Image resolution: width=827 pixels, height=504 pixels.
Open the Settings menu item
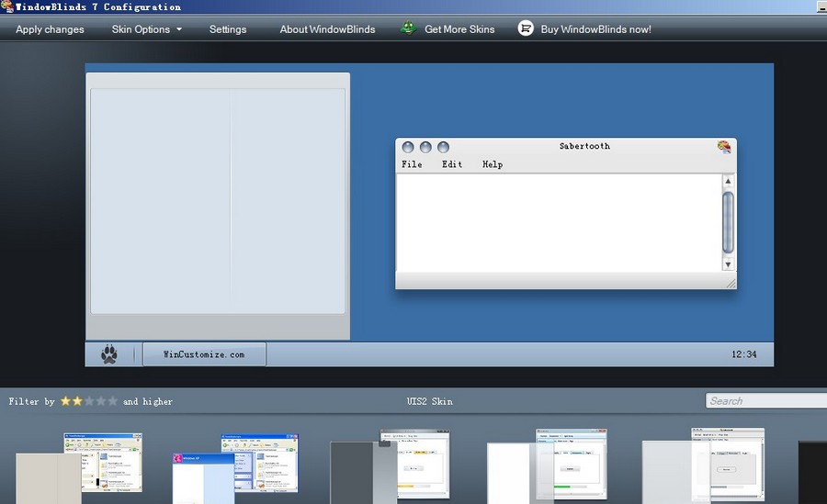(228, 29)
